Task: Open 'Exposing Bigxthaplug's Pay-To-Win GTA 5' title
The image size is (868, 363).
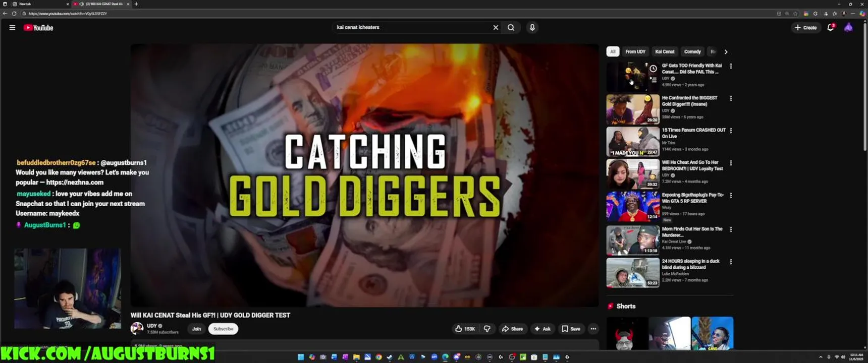Action: tap(693, 198)
